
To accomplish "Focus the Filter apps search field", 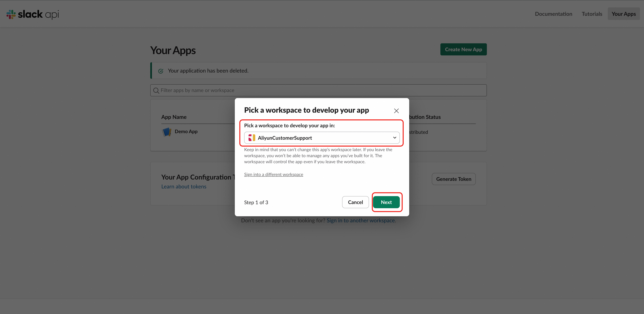I will pyautogui.click(x=318, y=90).
